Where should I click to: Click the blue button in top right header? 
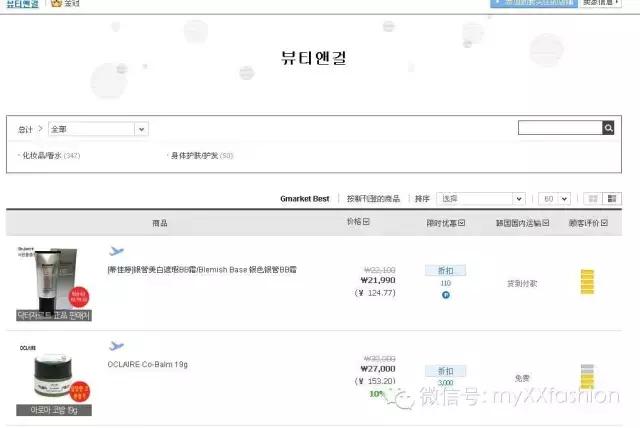point(534,3)
